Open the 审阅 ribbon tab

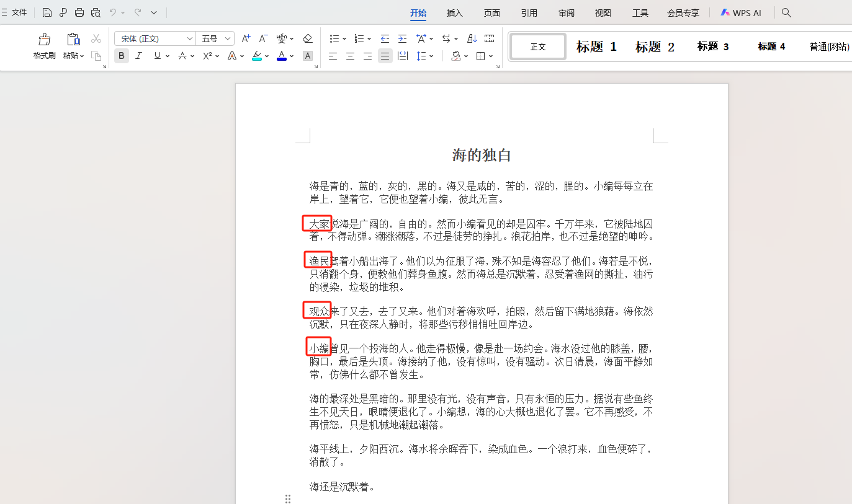tap(565, 12)
